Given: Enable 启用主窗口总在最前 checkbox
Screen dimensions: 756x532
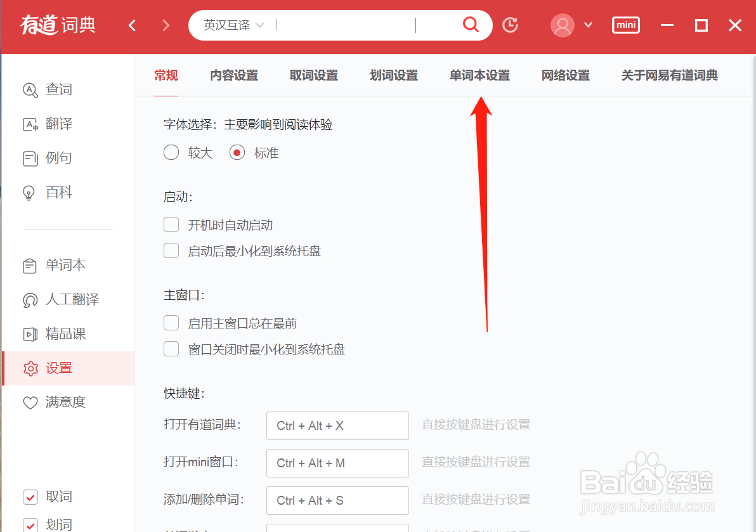Looking at the screenshot, I should tap(171, 323).
